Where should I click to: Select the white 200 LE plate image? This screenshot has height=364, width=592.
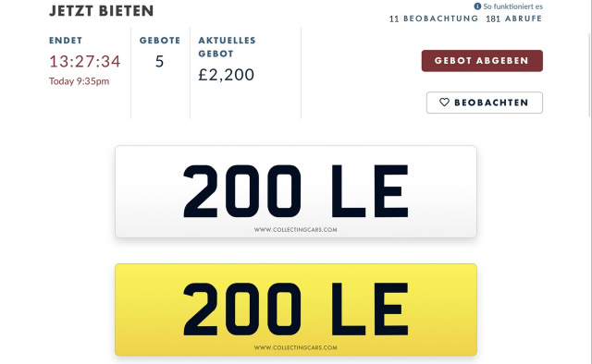pos(296,191)
